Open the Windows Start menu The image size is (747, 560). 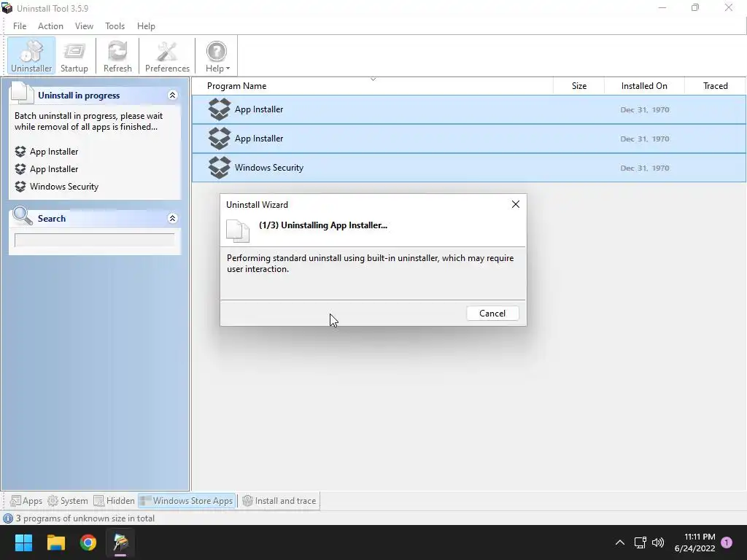click(23, 542)
